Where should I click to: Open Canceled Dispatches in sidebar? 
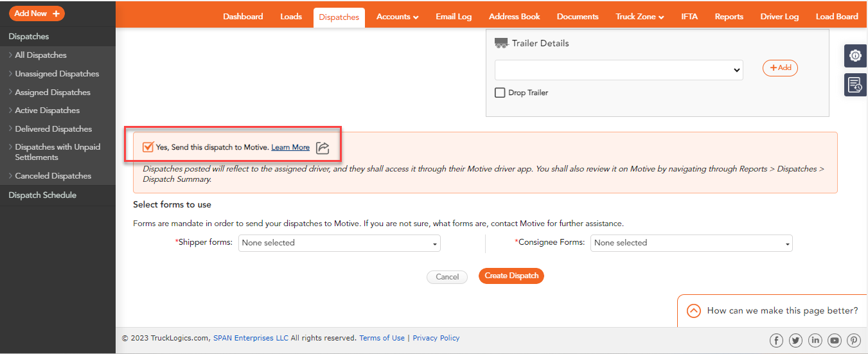pos(53,176)
